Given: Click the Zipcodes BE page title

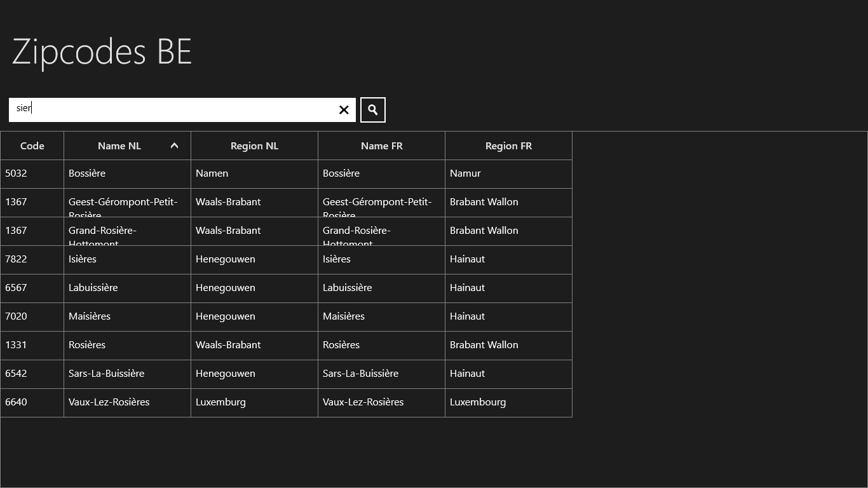Looking at the screenshot, I should coord(102,51).
